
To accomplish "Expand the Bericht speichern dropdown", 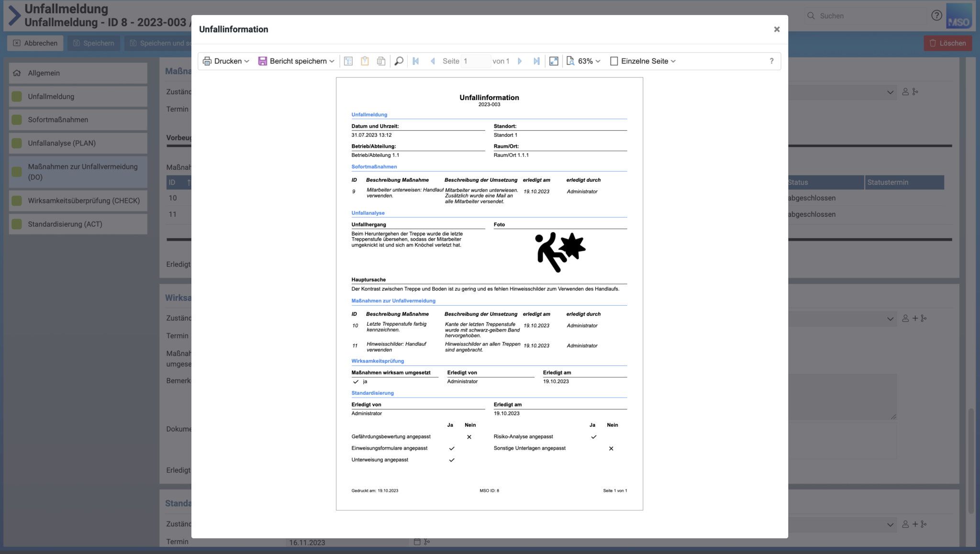I will click(296, 61).
